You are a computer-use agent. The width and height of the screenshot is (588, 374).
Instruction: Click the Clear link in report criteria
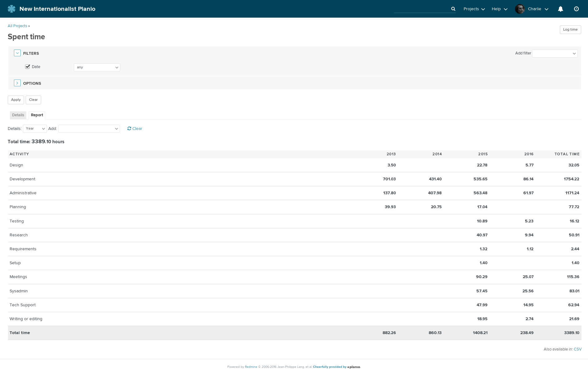coord(137,129)
